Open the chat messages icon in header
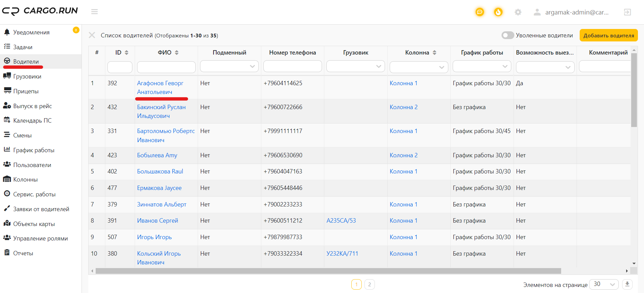The height and width of the screenshot is (293, 644). point(480,12)
